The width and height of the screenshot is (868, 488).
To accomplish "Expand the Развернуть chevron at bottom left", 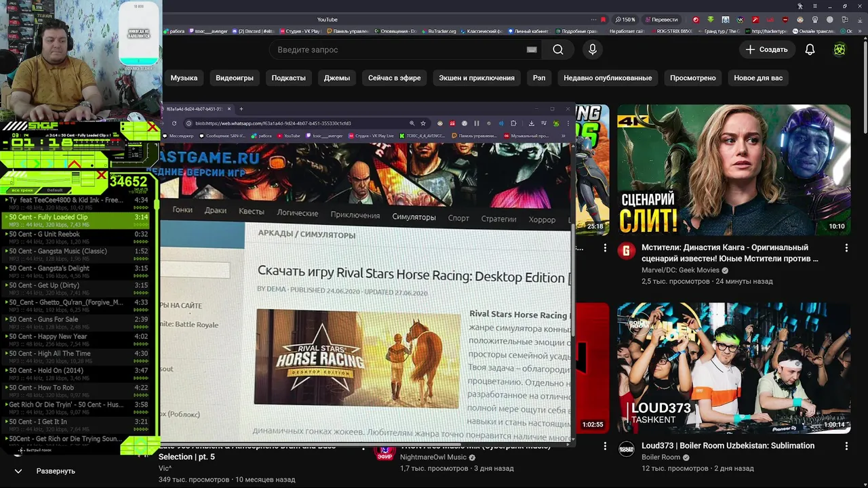I will pos(18,471).
